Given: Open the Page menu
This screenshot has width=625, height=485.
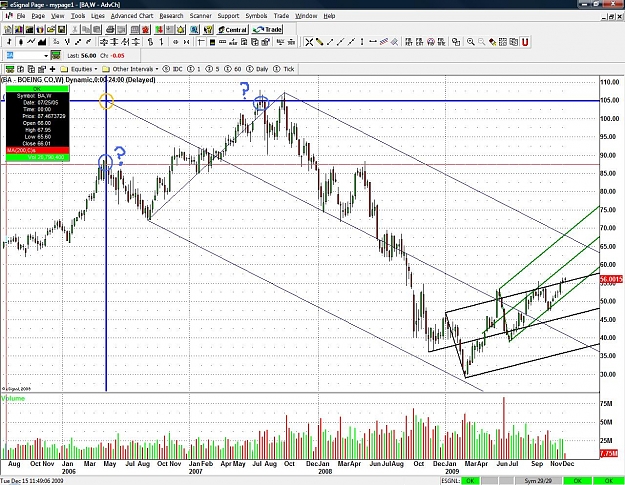Looking at the screenshot, I should point(38,16).
